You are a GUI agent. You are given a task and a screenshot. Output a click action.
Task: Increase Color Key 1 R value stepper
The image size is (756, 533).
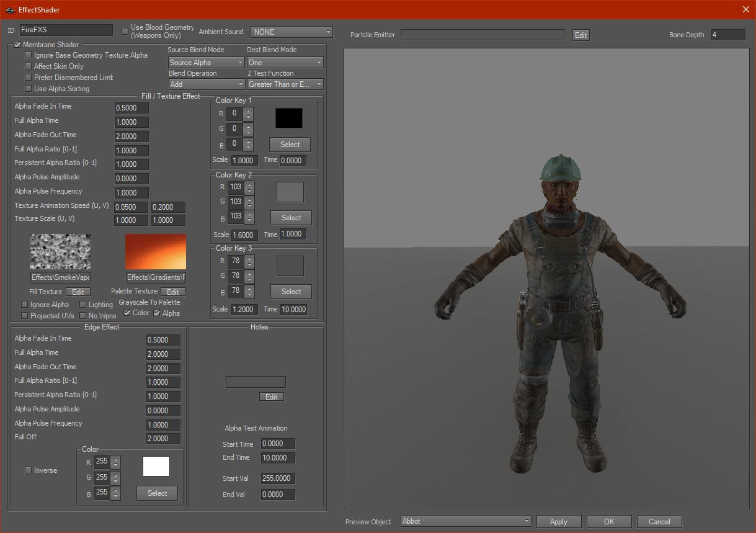click(248, 111)
